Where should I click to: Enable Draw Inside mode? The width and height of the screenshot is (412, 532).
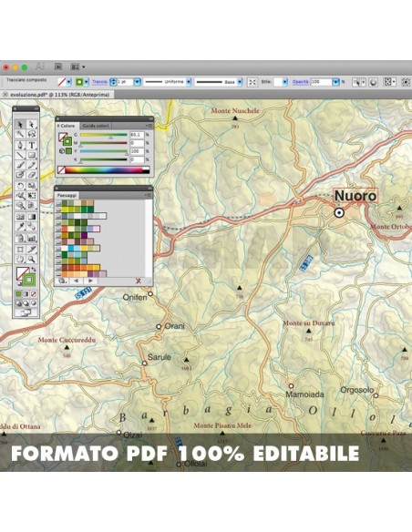(34, 303)
